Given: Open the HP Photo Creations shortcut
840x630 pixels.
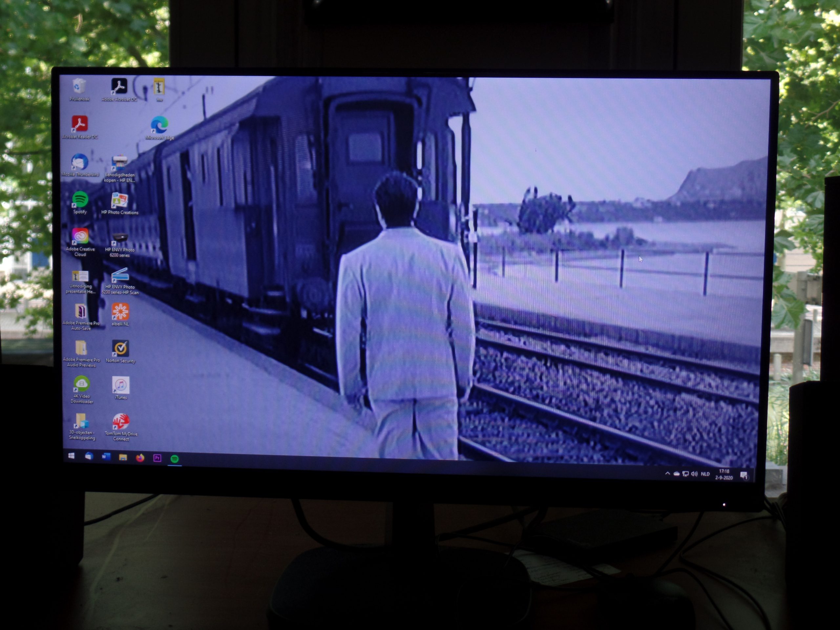Looking at the screenshot, I should pyautogui.click(x=120, y=203).
